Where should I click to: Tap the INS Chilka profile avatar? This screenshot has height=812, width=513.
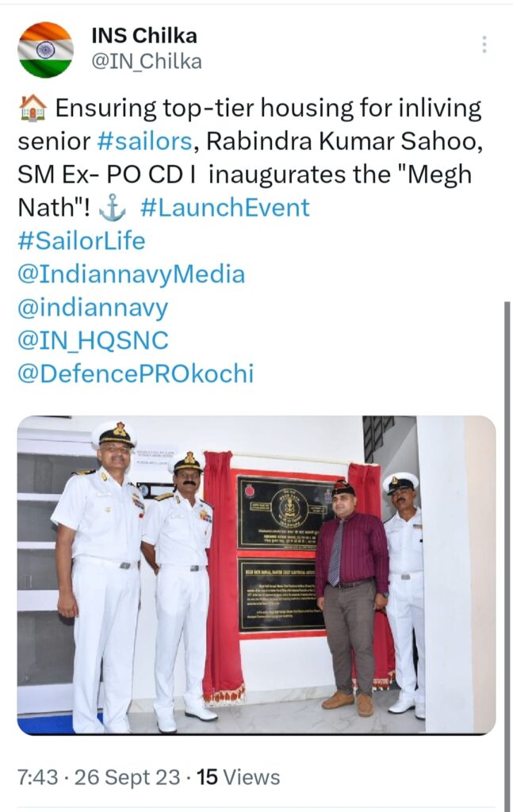click(x=45, y=50)
